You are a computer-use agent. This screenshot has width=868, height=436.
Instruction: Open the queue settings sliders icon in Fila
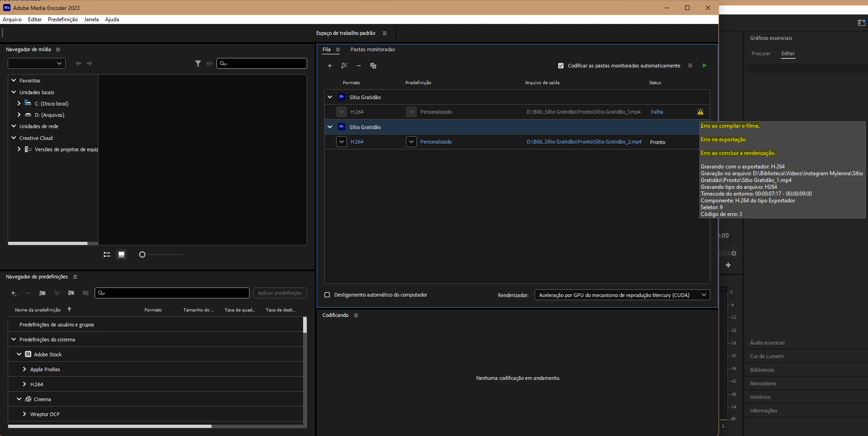344,66
